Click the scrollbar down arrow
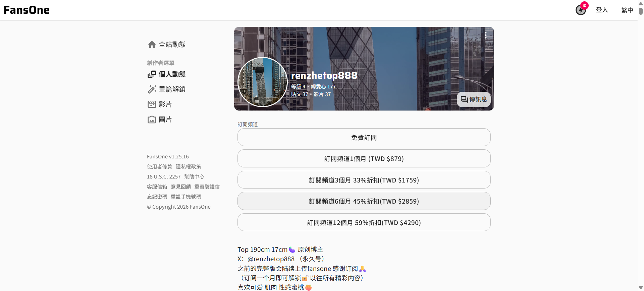The width and height of the screenshot is (644, 291). 641,288
